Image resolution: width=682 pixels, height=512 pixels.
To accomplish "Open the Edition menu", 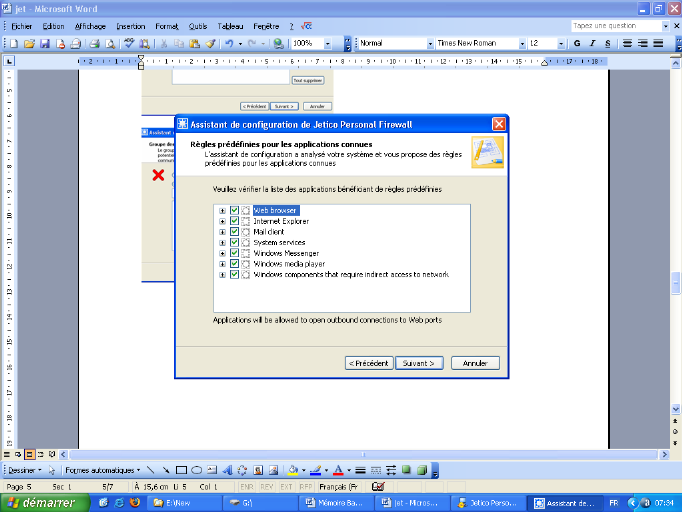I will 53,26.
